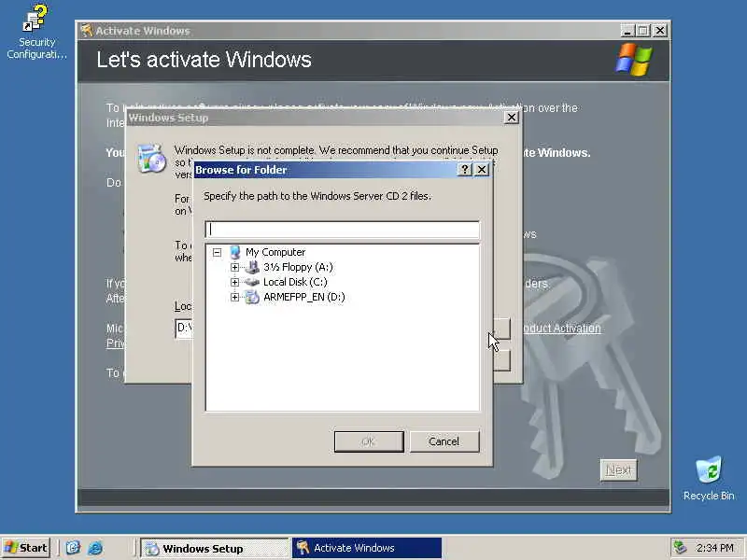Switch to Windows Setup taskbar button

coord(215,548)
